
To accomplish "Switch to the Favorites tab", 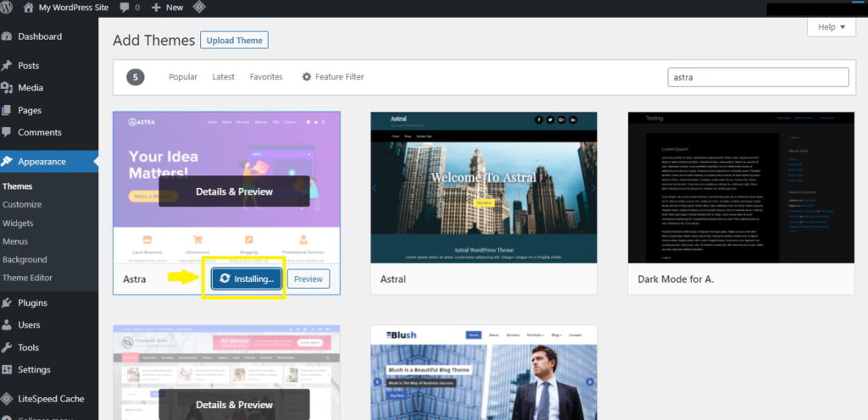I will (x=266, y=77).
